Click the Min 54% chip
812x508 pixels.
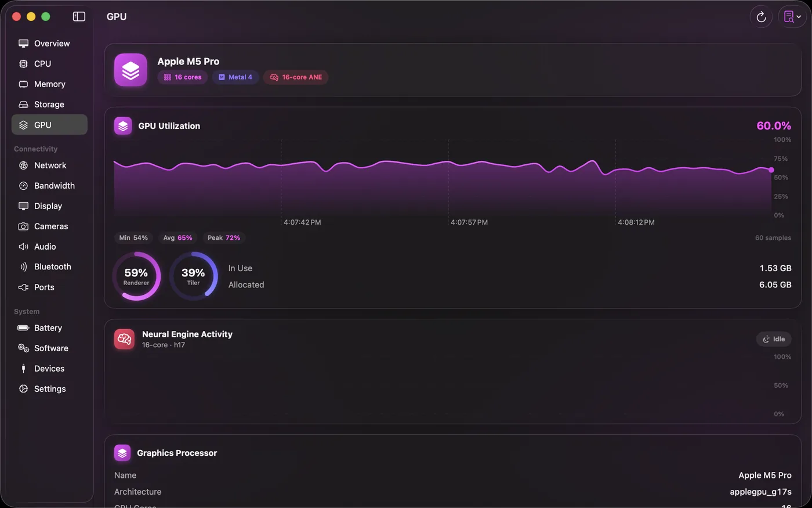click(x=133, y=238)
